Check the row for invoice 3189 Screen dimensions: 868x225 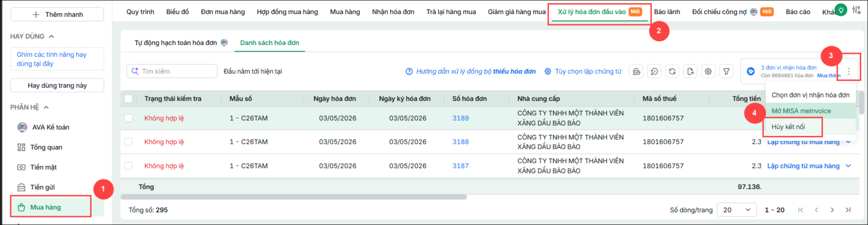point(129,118)
